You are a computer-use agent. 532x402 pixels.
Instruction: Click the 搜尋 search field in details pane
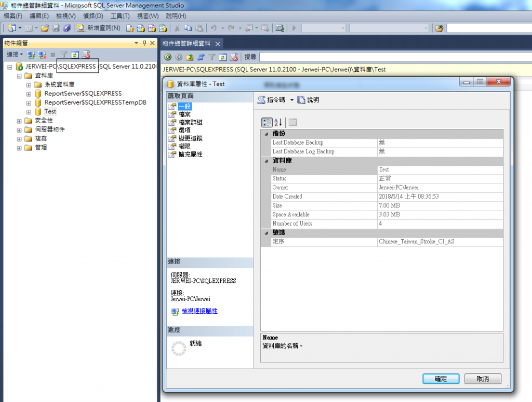[395, 57]
